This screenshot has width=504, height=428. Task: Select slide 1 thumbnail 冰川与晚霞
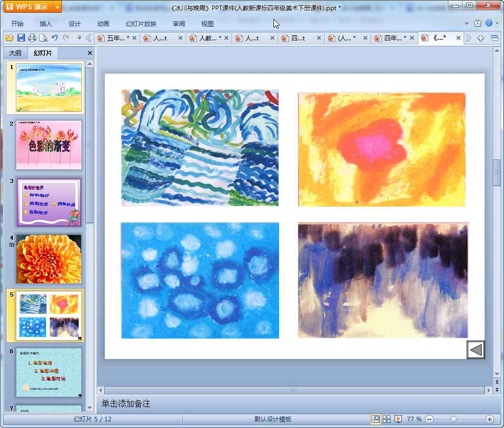[49, 88]
